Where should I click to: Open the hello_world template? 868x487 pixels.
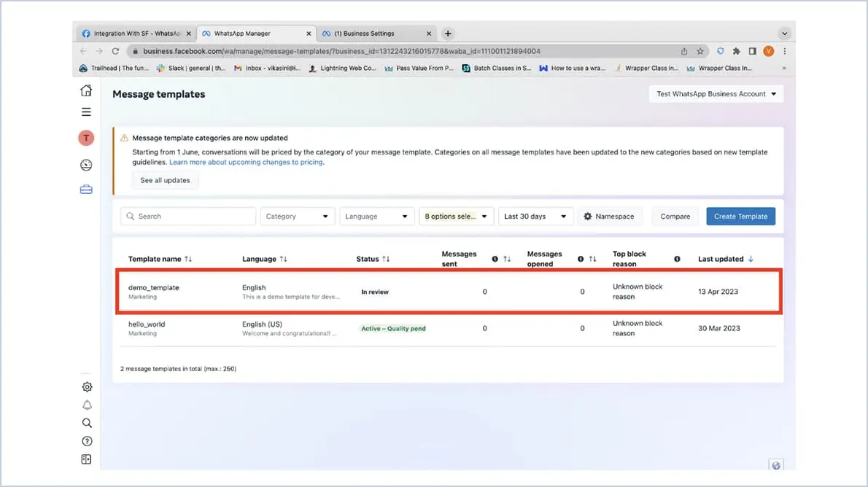point(147,324)
